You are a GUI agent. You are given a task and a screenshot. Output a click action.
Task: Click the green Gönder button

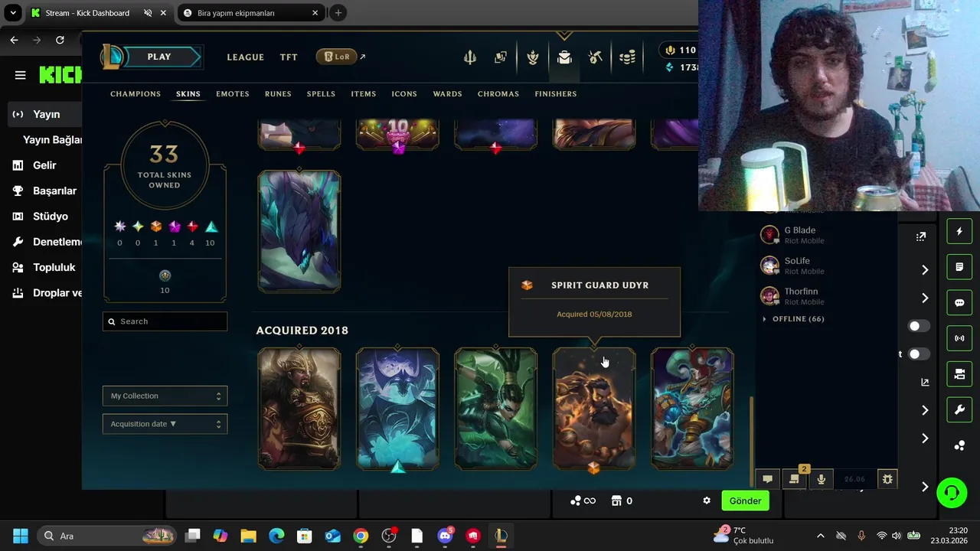[x=745, y=500]
